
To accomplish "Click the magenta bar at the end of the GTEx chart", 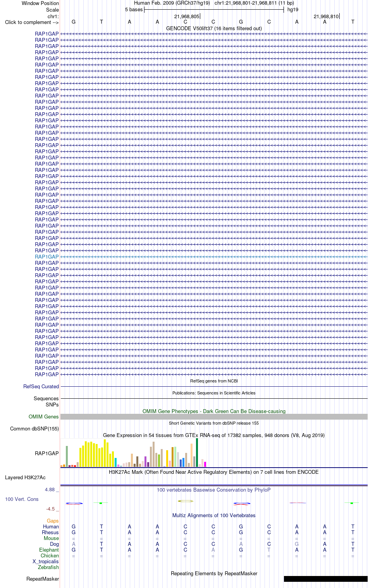I will coord(205,464).
